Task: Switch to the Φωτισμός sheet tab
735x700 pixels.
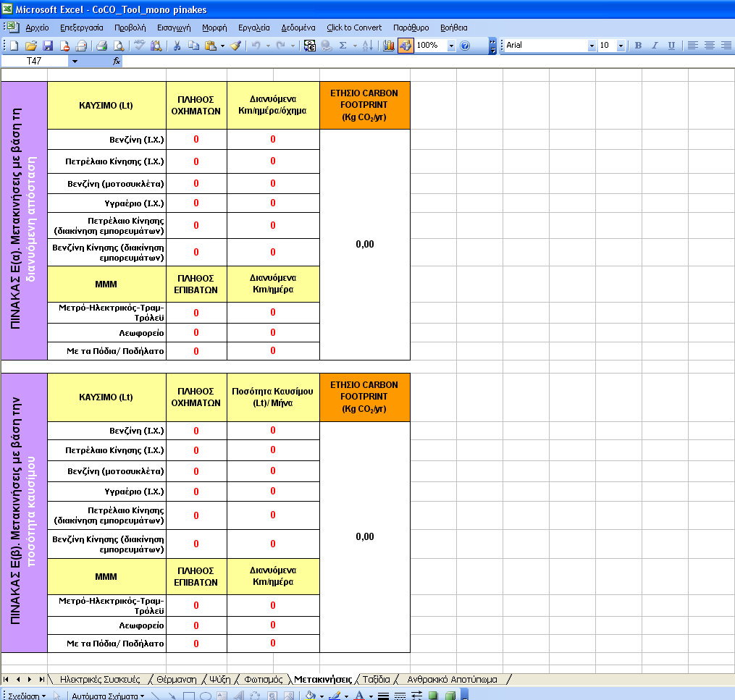Action: click(x=264, y=680)
